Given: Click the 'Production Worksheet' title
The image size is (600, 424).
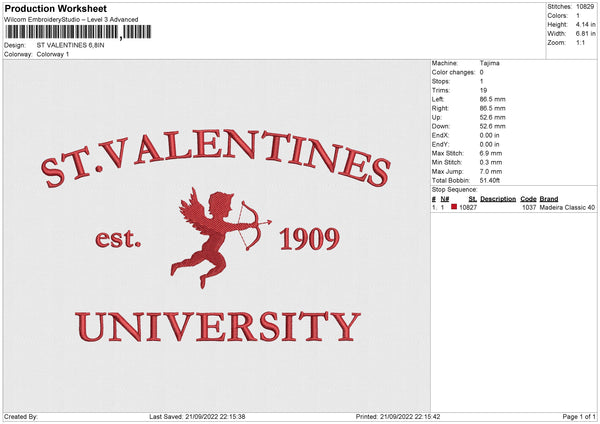Looking at the screenshot, I should [x=55, y=8].
